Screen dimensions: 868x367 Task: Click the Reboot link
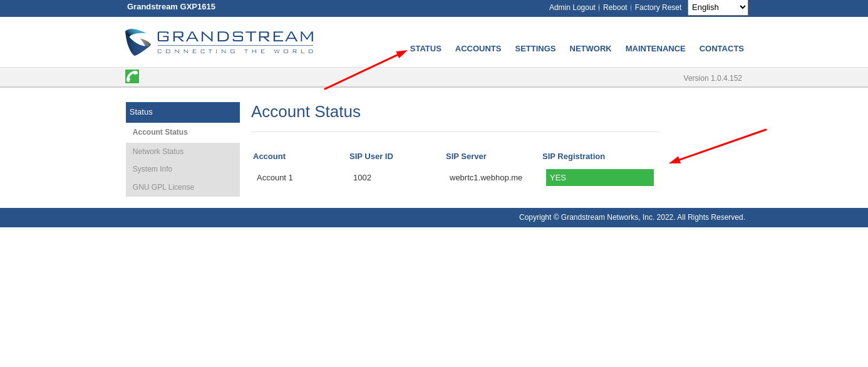[615, 8]
